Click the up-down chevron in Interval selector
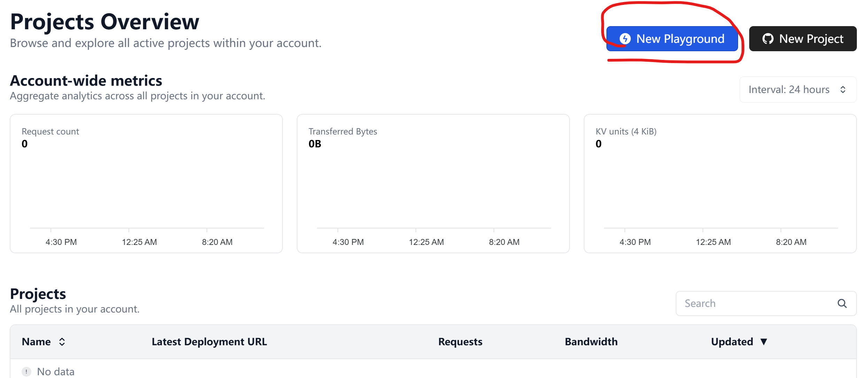Screen dimensions: 868x378 coord(843,90)
